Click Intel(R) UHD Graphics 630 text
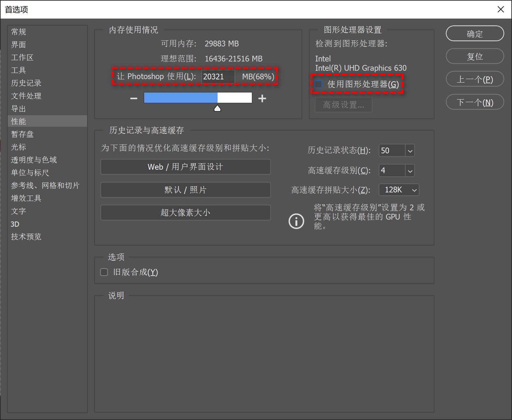This screenshot has width=512, height=420. coord(361,68)
